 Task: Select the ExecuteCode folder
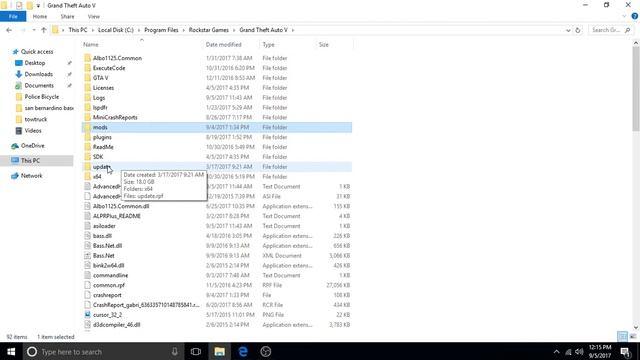click(x=109, y=68)
